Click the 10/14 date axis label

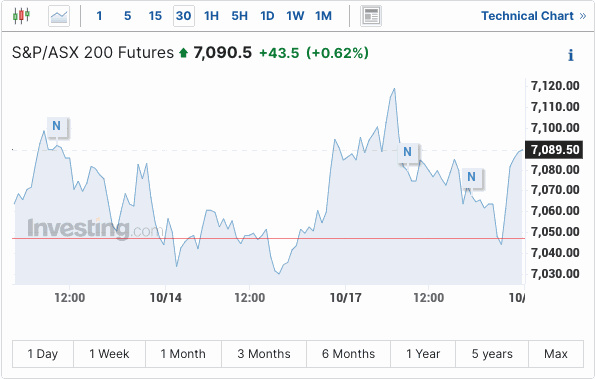coord(165,298)
